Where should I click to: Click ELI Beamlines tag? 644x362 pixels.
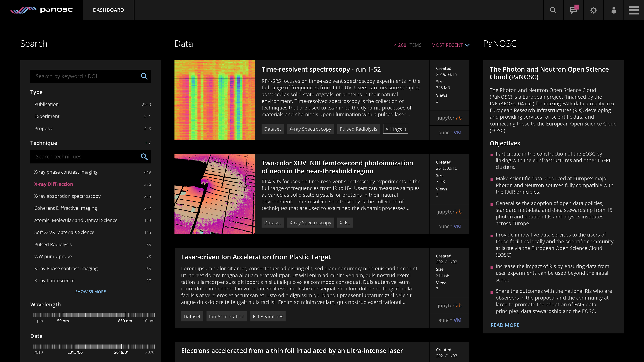268,317
